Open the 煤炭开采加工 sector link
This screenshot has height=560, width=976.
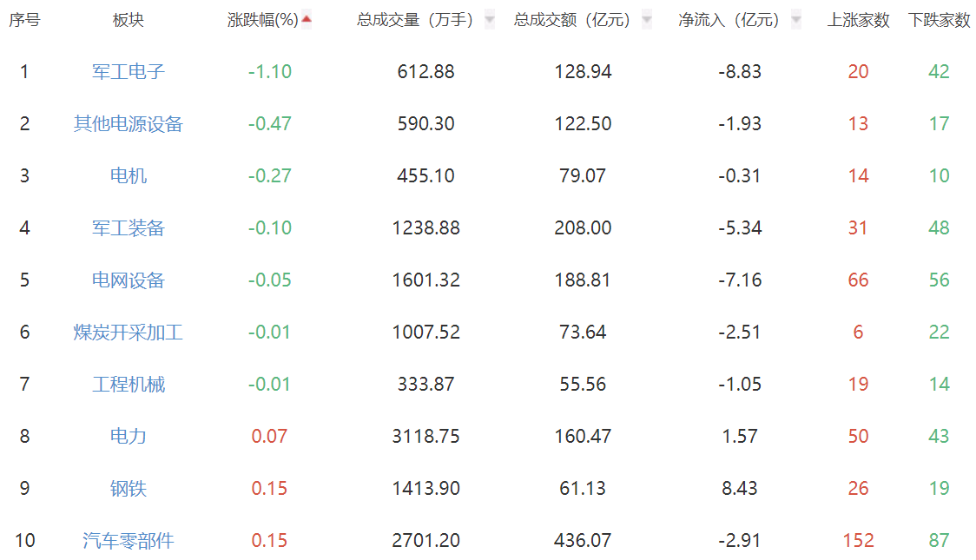point(129,333)
